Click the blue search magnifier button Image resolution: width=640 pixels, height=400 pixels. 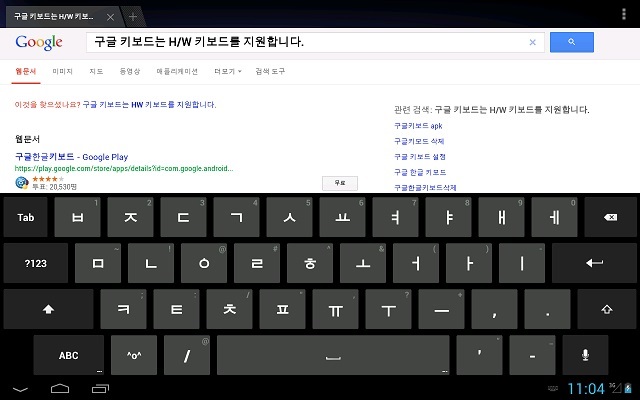pyautogui.click(x=571, y=42)
